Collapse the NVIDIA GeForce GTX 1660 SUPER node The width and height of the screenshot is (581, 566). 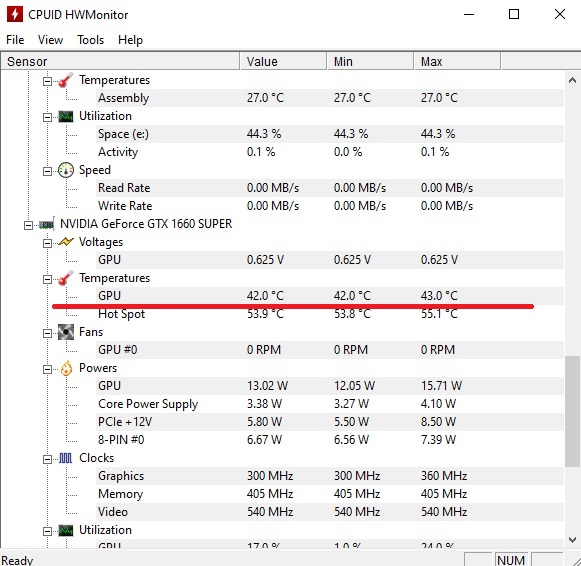click(29, 225)
